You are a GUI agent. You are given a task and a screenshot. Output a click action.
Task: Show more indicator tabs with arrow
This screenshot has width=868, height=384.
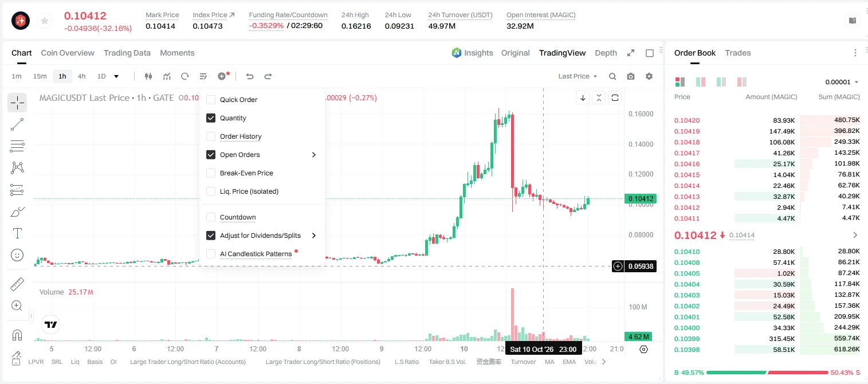(x=603, y=362)
